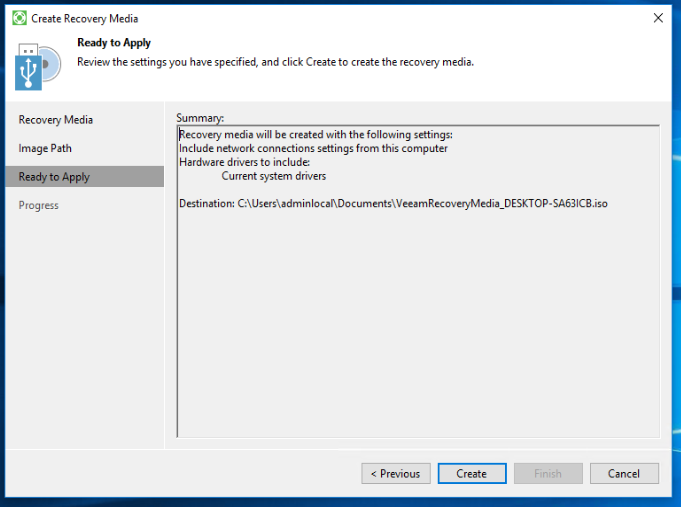Click 'Recovery media will be created' line
This screenshot has height=507, width=681.
pos(316,135)
